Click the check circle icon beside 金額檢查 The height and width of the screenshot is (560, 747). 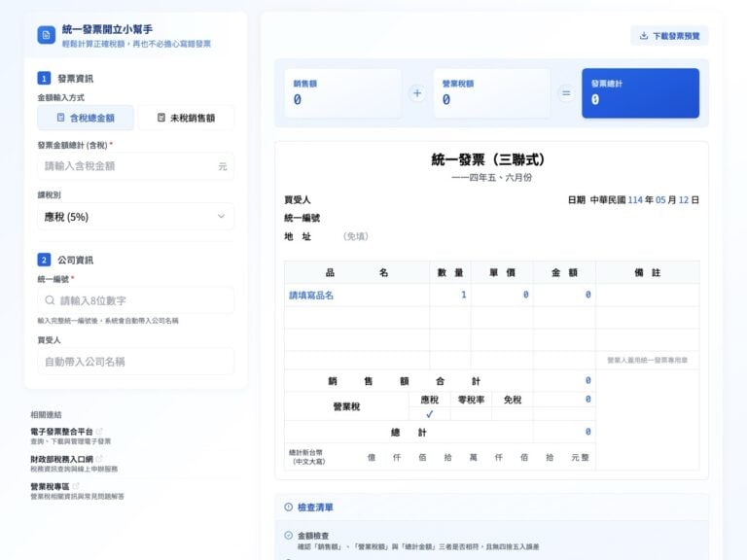pyautogui.click(x=288, y=536)
